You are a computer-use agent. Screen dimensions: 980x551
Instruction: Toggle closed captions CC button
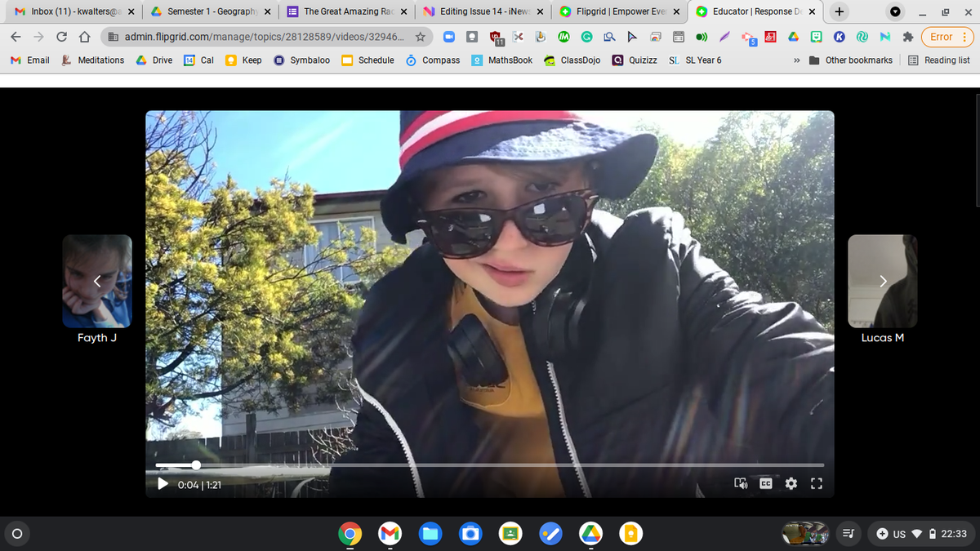pos(766,484)
